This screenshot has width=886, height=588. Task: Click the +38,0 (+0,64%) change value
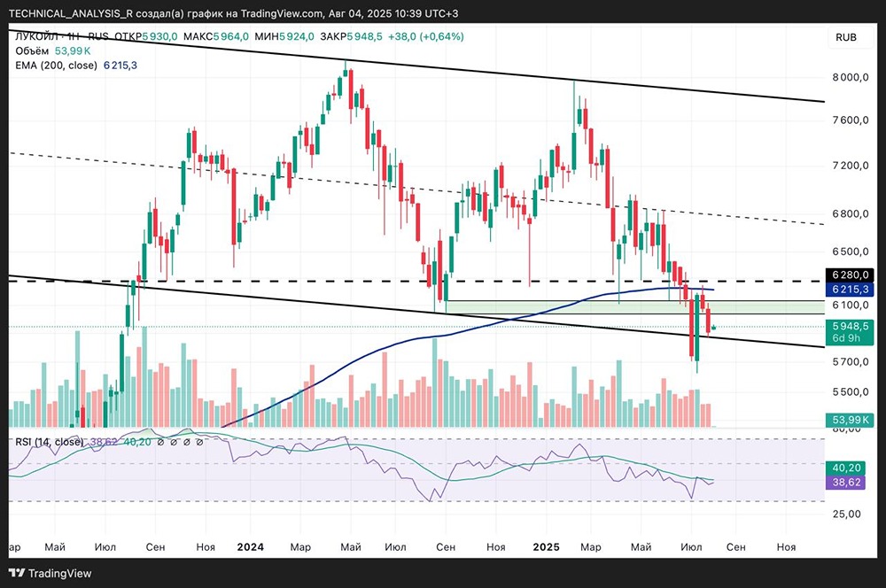click(x=425, y=36)
